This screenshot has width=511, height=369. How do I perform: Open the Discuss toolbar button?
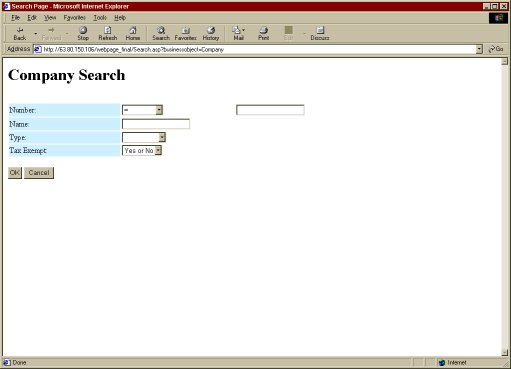(x=320, y=33)
